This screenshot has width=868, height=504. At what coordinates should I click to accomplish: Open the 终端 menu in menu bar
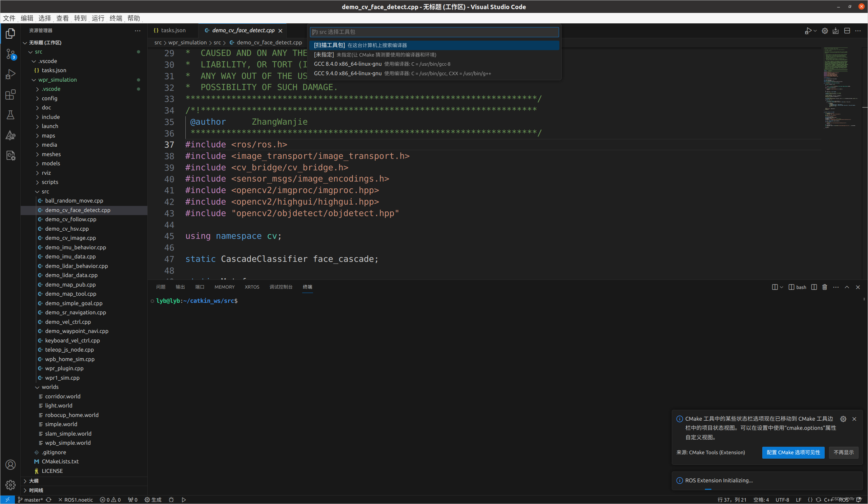116,18
